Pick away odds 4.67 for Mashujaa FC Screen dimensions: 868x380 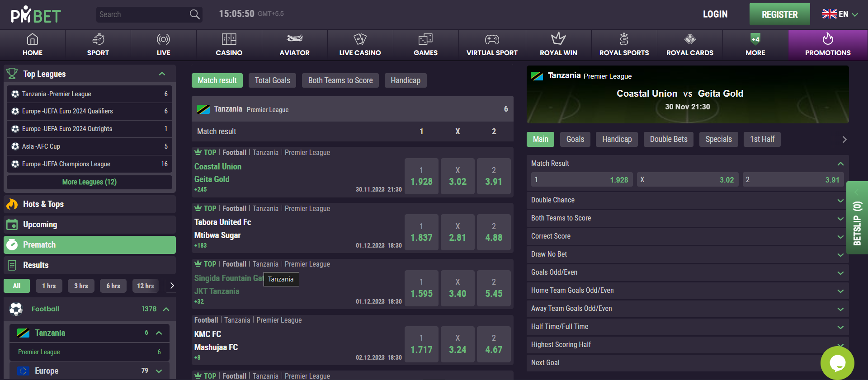[x=494, y=344]
